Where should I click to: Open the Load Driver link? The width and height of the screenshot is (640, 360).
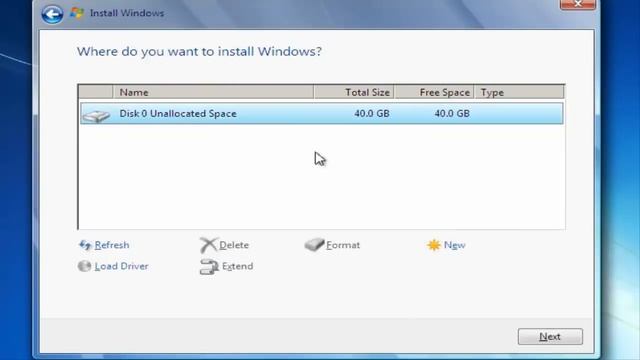click(x=121, y=266)
